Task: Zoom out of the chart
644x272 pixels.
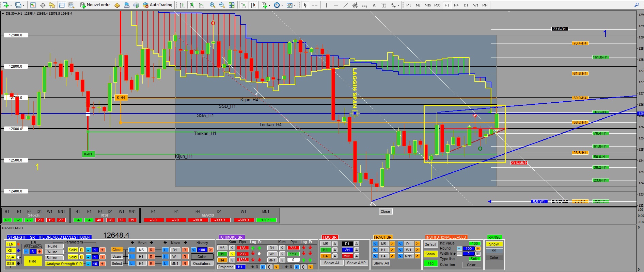Action: pos(222,5)
